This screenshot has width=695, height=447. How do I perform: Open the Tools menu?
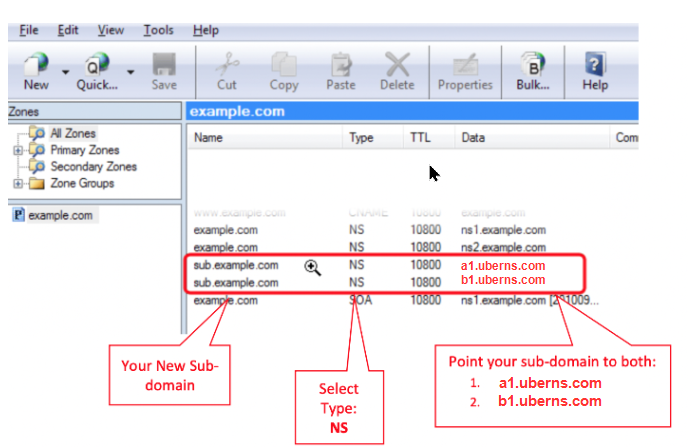[158, 31]
